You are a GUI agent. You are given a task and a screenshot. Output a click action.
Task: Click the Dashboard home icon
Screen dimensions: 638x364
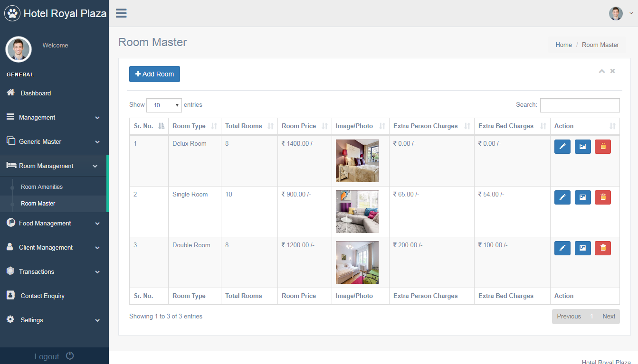click(10, 93)
